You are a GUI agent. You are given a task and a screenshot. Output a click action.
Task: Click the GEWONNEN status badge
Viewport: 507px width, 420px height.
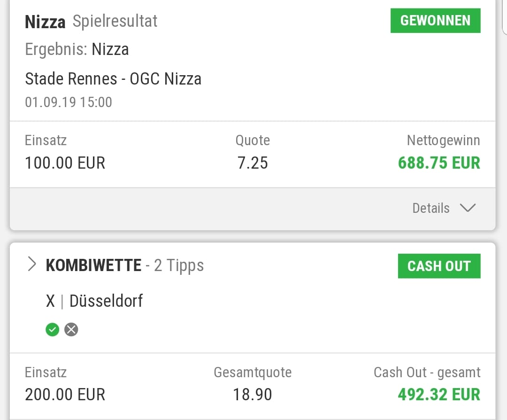(435, 21)
